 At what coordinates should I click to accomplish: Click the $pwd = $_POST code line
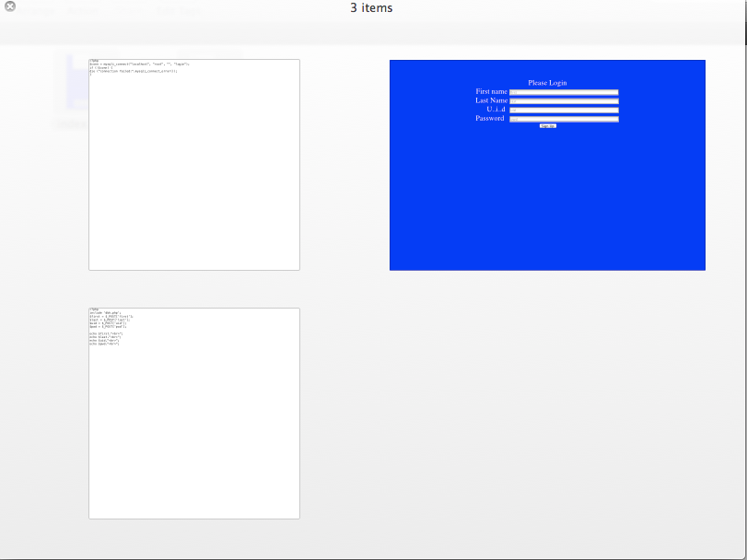(x=108, y=327)
